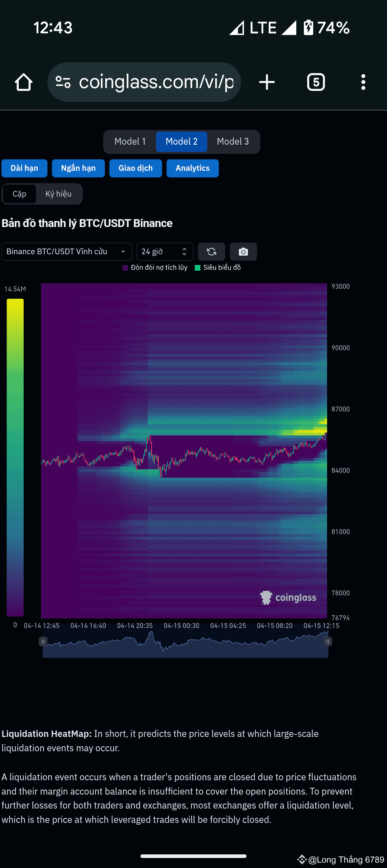The image size is (387, 868).
Task: Click the Bản đồ thanh lý BTC/USDT heading
Action: click(87, 223)
